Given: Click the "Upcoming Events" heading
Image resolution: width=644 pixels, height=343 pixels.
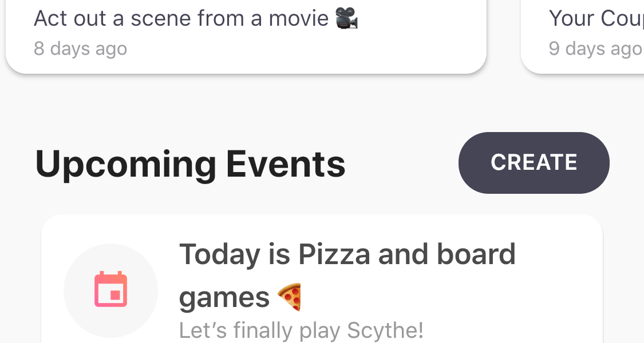Looking at the screenshot, I should (190, 164).
